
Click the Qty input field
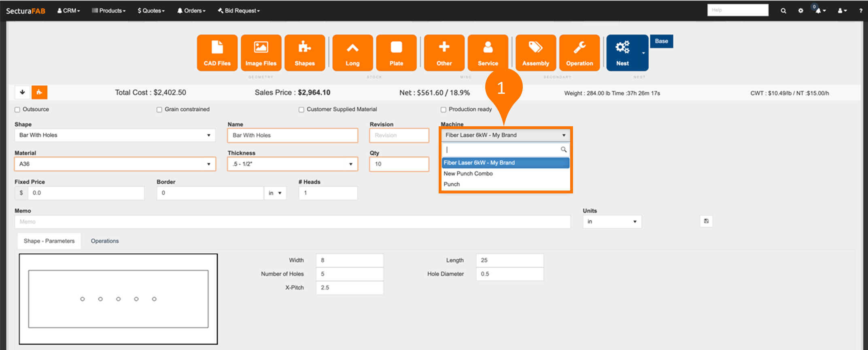399,164
